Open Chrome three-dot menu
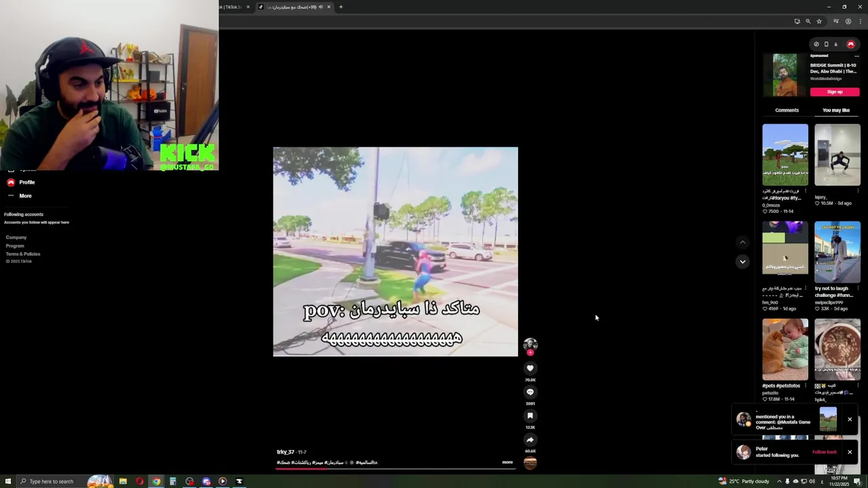This screenshot has height=488, width=868. (860, 22)
